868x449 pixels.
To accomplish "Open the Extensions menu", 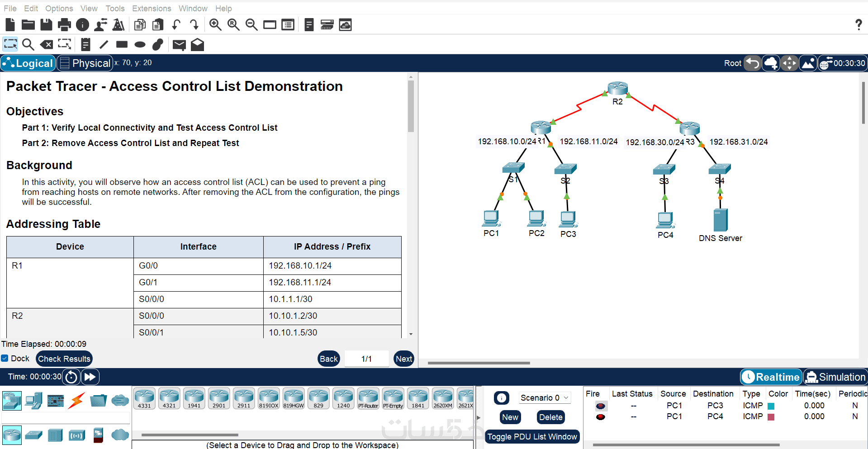I will pos(152,8).
